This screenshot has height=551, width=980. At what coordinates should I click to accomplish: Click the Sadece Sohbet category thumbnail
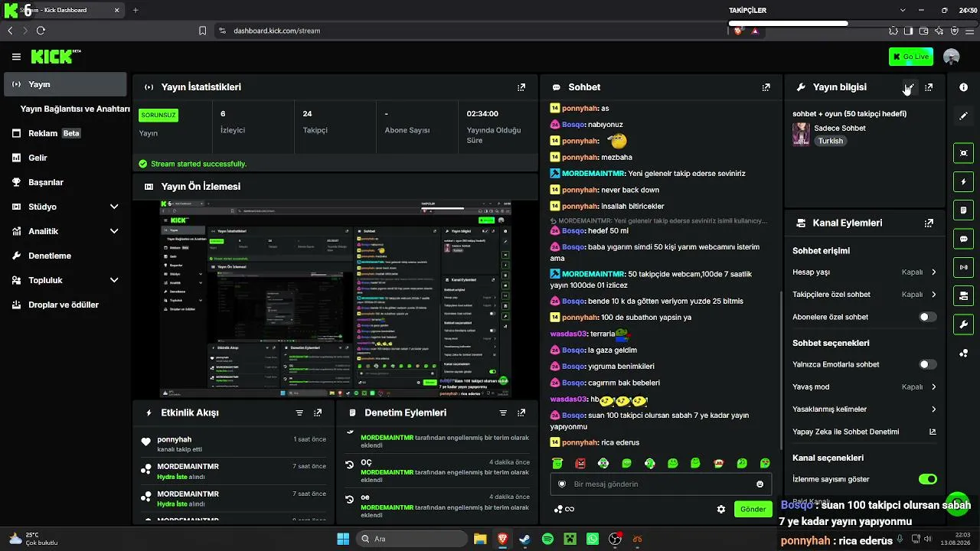(801, 134)
